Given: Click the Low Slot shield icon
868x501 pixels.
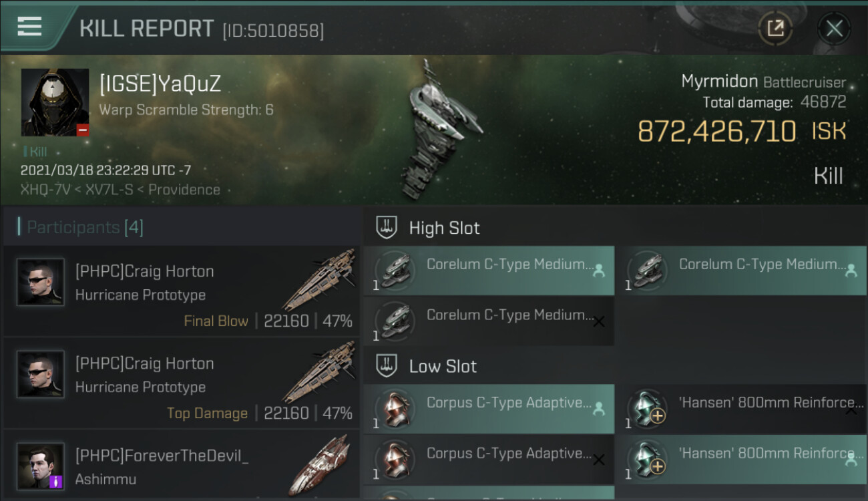Looking at the screenshot, I should pos(387,366).
